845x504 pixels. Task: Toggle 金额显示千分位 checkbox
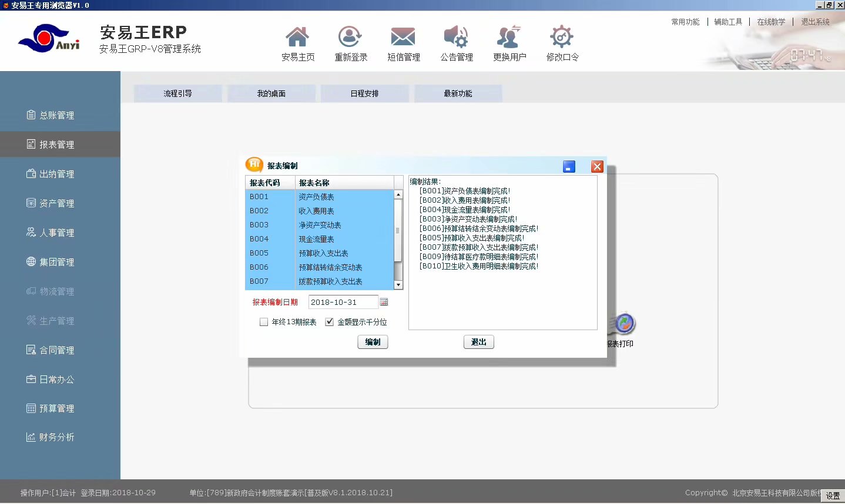329,322
